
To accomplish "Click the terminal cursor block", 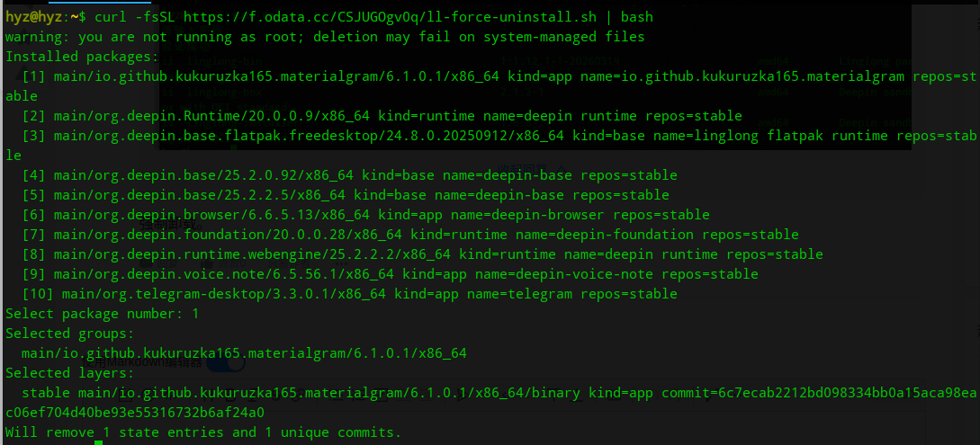I will tap(99, 442).
